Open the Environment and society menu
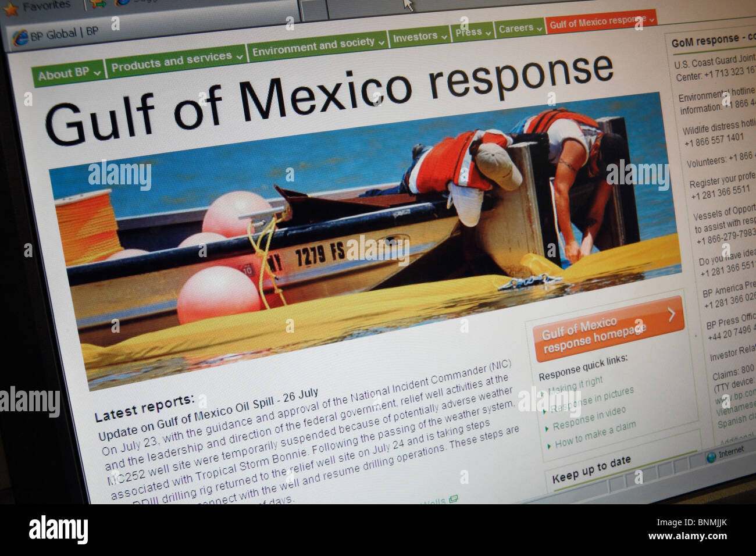756x556 pixels. pos(318,45)
